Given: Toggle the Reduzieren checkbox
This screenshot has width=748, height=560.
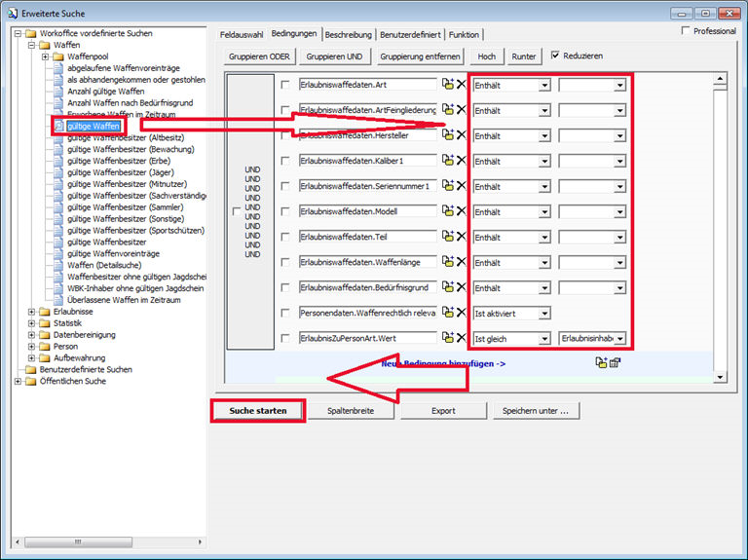Looking at the screenshot, I should pos(556,56).
